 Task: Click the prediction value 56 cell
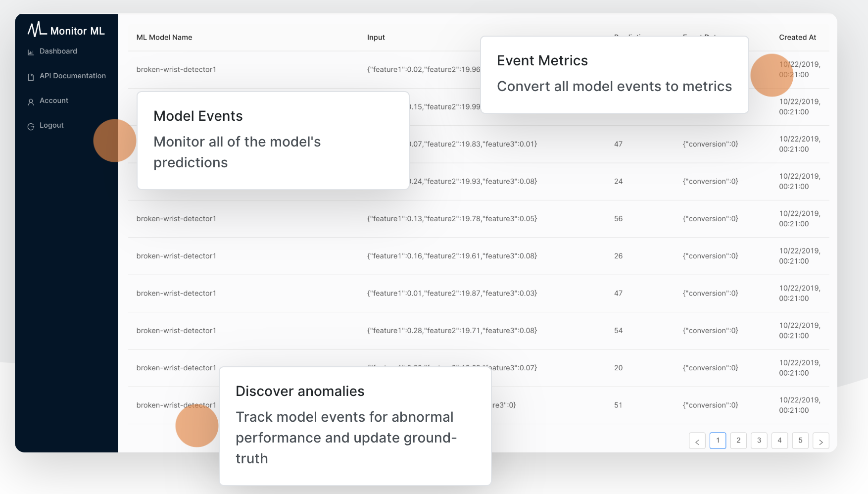618,218
